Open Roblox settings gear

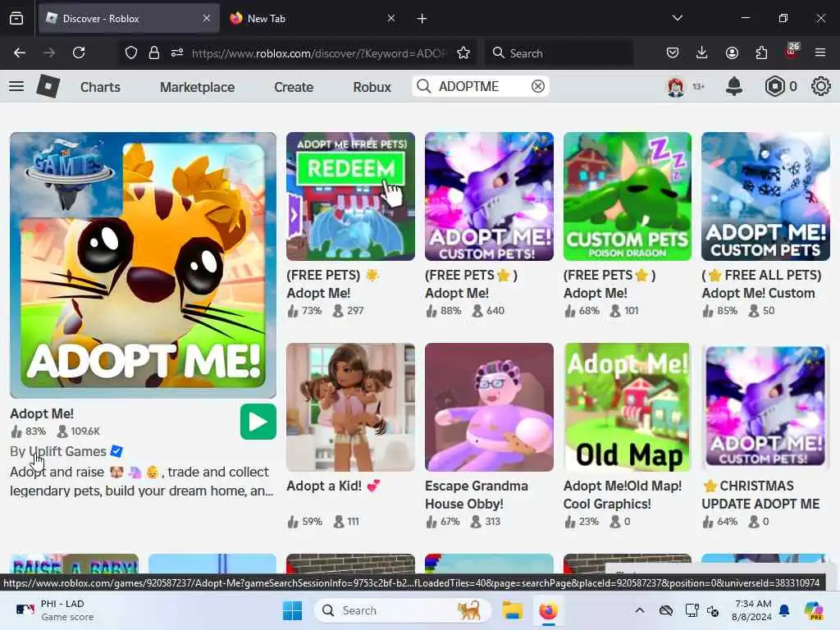[820, 86]
